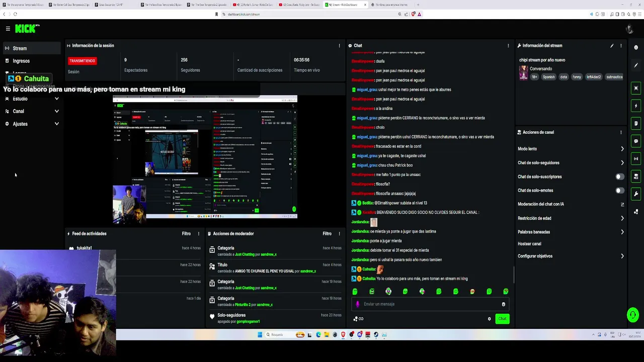Open the Chat panel options menu
Viewport: 644px width, 362px height.
(x=508, y=46)
